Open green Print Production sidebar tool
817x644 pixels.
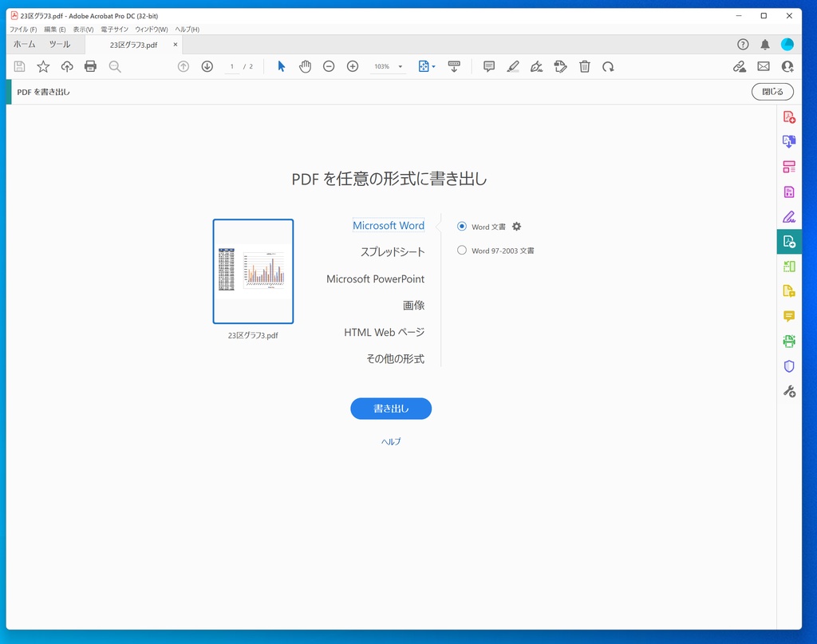[x=789, y=342]
